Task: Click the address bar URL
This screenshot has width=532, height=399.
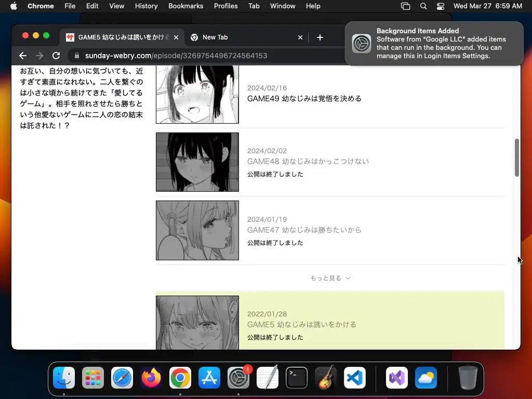Action: (x=176, y=56)
